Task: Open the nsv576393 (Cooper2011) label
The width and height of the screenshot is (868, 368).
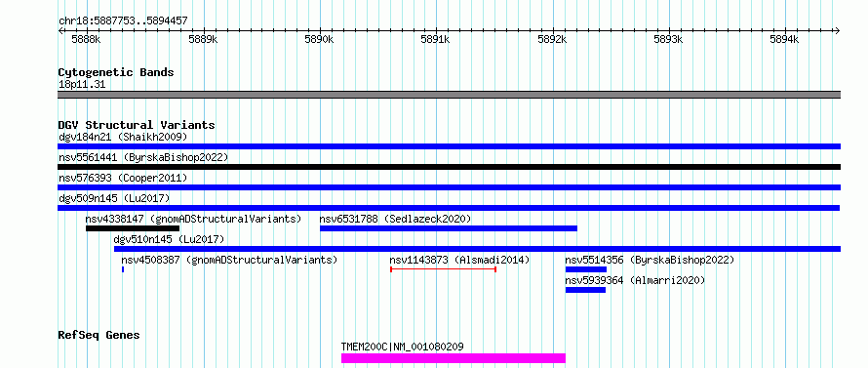Action: click(x=123, y=178)
